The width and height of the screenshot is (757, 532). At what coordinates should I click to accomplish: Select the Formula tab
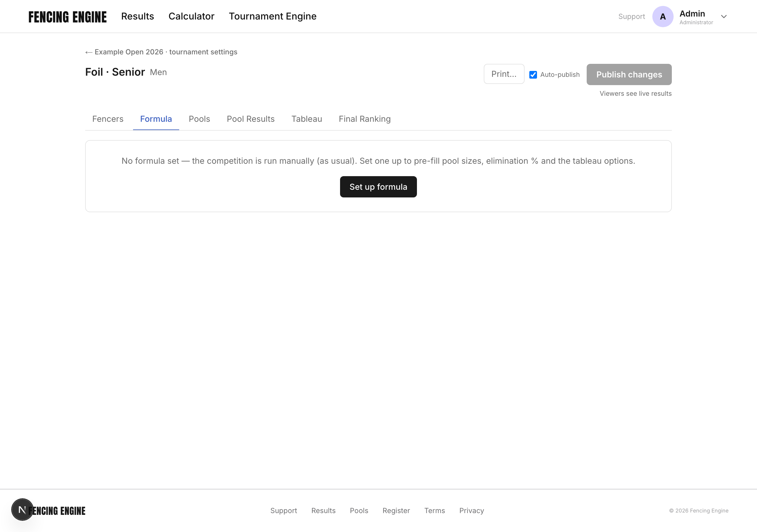click(156, 119)
